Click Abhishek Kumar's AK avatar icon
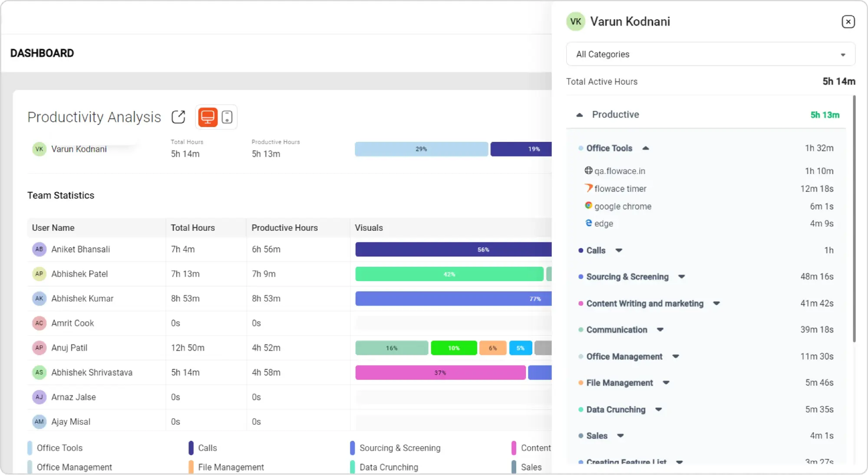The width and height of the screenshot is (868, 475). coord(39,298)
